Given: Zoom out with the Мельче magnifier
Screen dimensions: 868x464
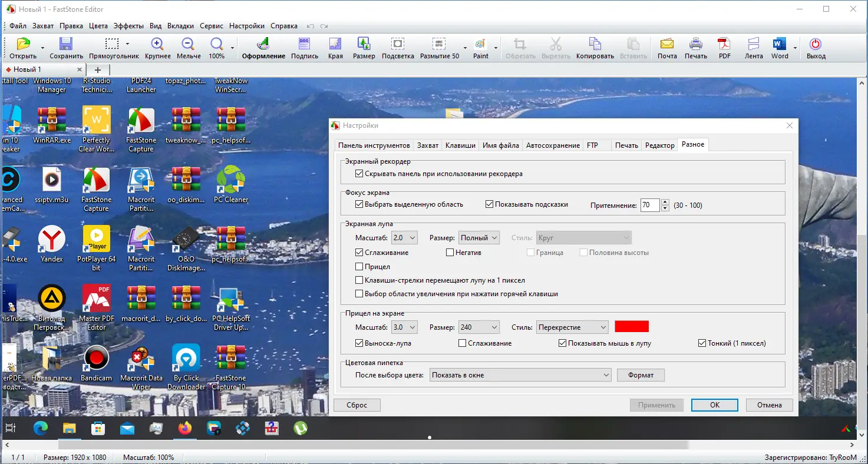Looking at the screenshot, I should (x=188, y=44).
